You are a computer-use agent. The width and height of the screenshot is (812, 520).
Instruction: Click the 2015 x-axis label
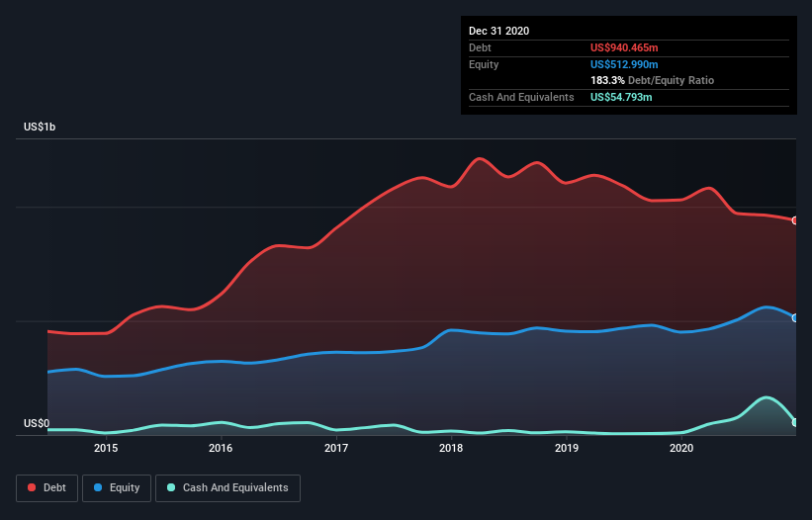coord(106,448)
